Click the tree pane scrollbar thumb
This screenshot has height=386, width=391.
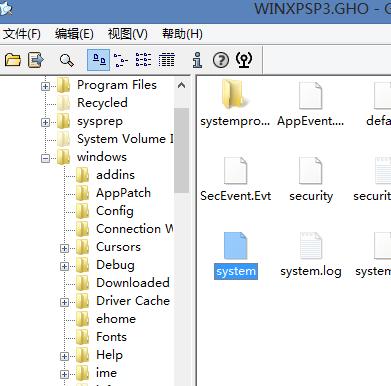[x=181, y=150]
